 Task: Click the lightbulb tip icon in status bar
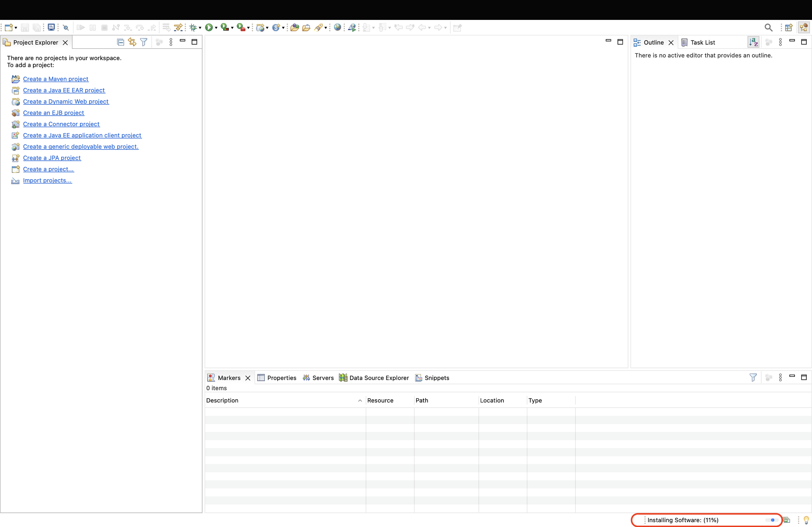806,520
